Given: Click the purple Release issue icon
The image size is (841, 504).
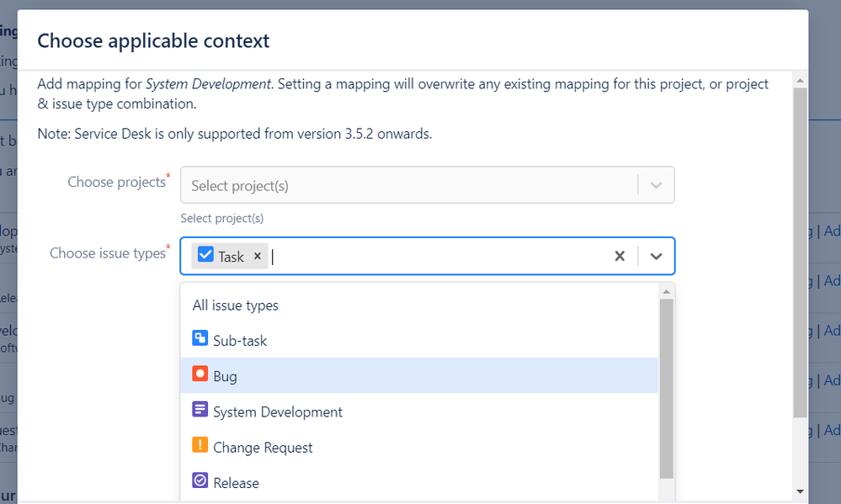Looking at the screenshot, I should [200, 482].
